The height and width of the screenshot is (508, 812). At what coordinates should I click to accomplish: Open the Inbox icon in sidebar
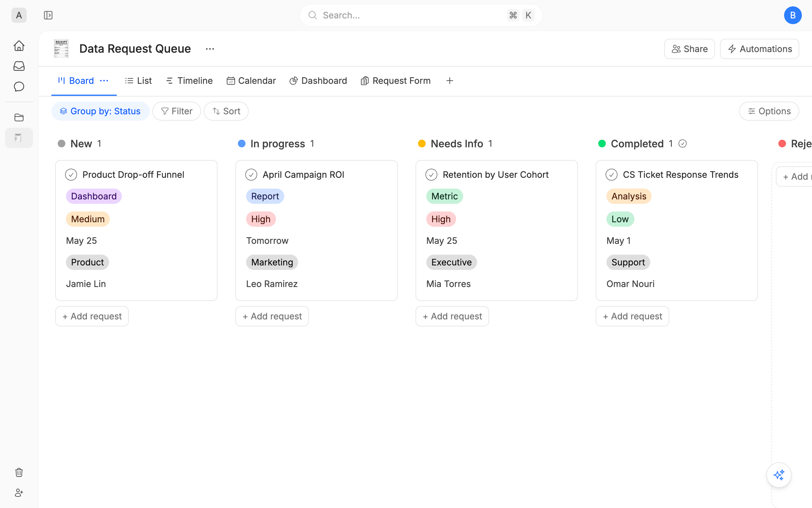[x=19, y=66]
